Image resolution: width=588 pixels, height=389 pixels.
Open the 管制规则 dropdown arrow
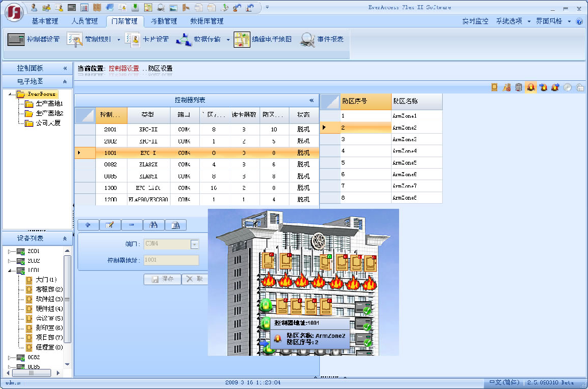119,40
